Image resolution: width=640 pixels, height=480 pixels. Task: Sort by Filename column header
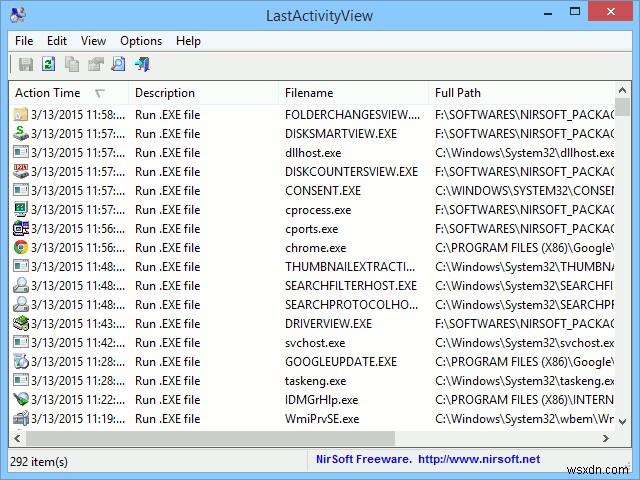(x=353, y=93)
